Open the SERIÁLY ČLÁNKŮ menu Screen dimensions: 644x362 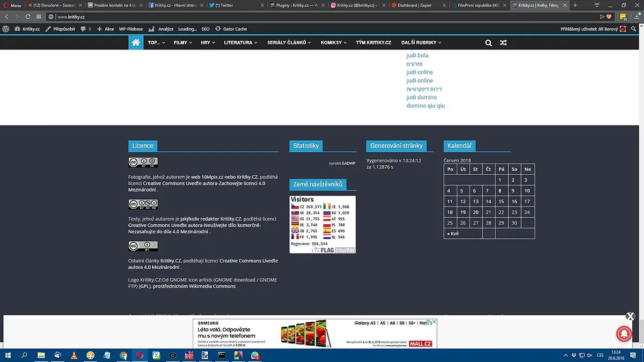click(x=289, y=43)
